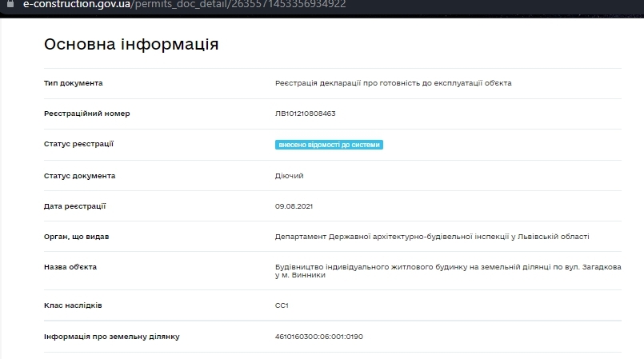Click the 'Основна інформація' heading
The height and width of the screenshot is (359, 644).
pyautogui.click(x=131, y=44)
